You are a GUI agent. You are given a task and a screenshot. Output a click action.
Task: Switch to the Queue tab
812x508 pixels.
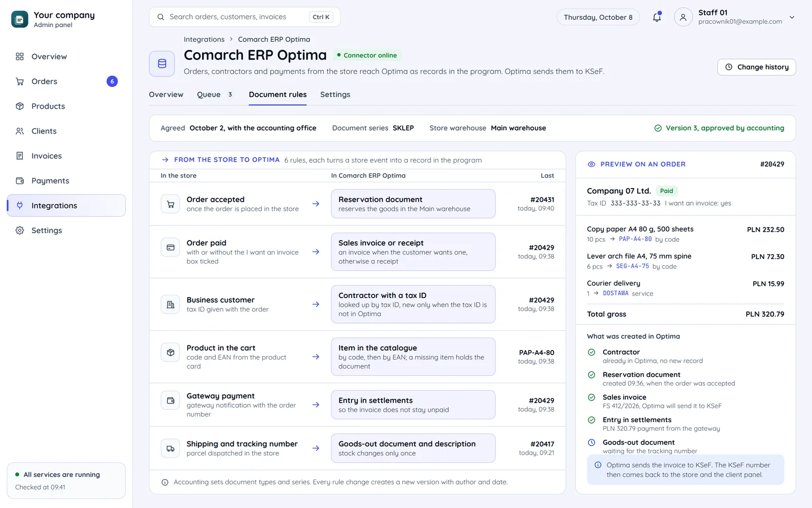click(215, 94)
